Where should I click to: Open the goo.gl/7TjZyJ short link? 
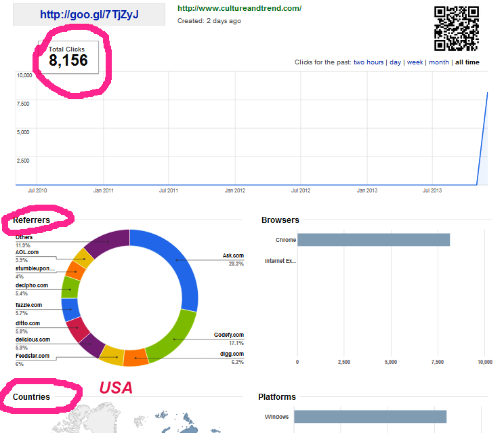89,14
